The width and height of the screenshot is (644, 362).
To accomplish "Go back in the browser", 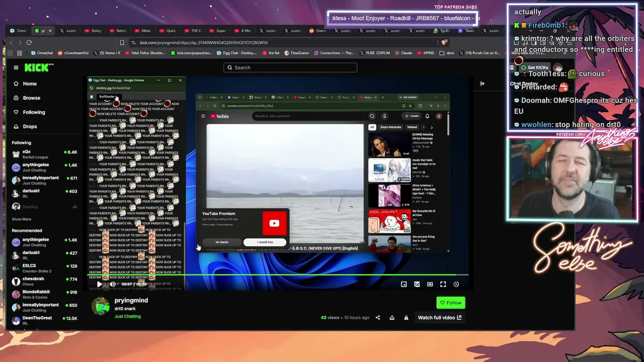I will [x=12, y=43].
